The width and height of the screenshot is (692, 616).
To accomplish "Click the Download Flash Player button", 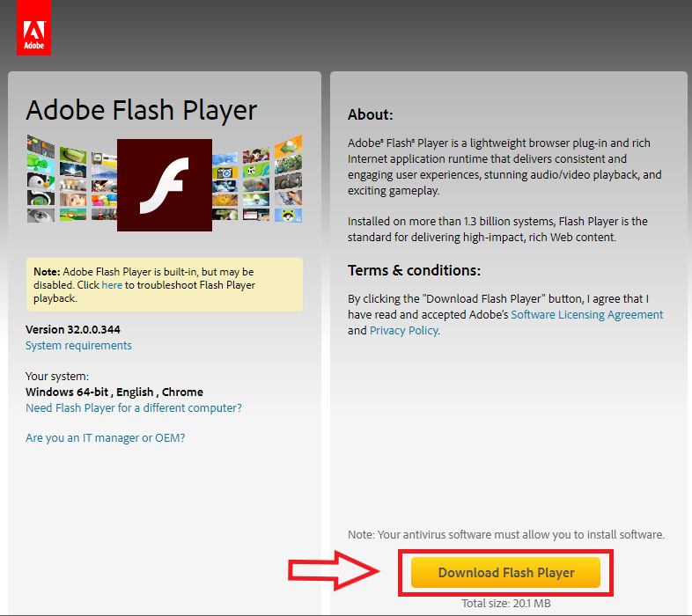I will click(505, 573).
